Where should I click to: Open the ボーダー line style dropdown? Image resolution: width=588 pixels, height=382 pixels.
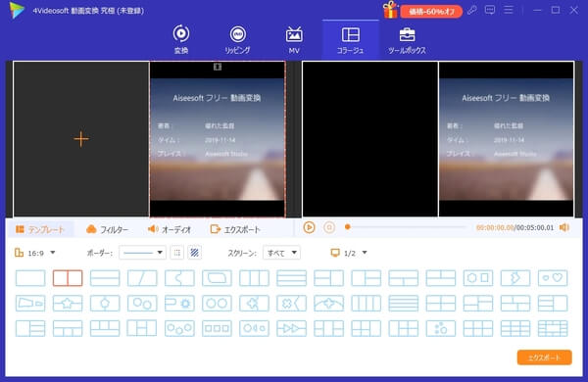[142, 253]
